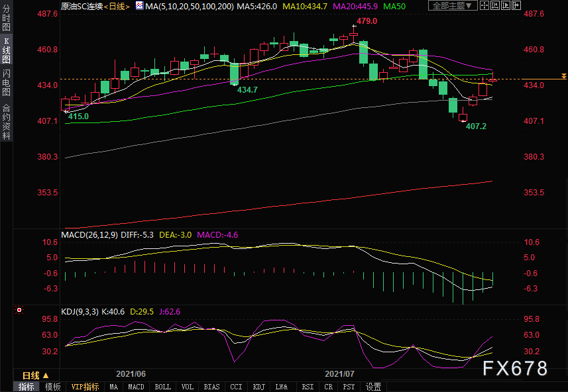Toggle the VOL volume indicator
Viewport: 568px width, 392px height.
(x=188, y=387)
